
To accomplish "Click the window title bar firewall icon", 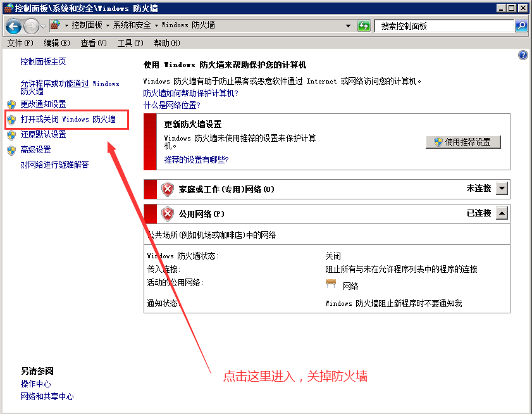I will pos(8,8).
